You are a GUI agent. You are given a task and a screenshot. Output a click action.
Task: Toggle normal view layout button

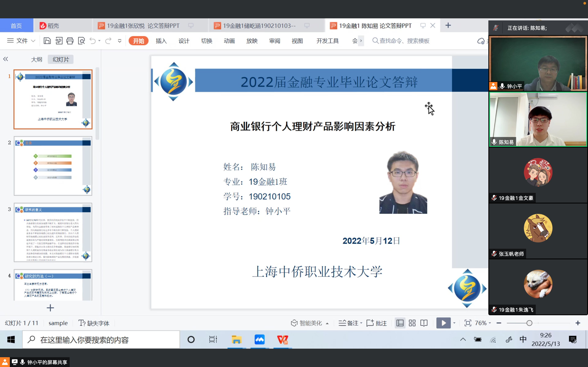[x=400, y=323]
